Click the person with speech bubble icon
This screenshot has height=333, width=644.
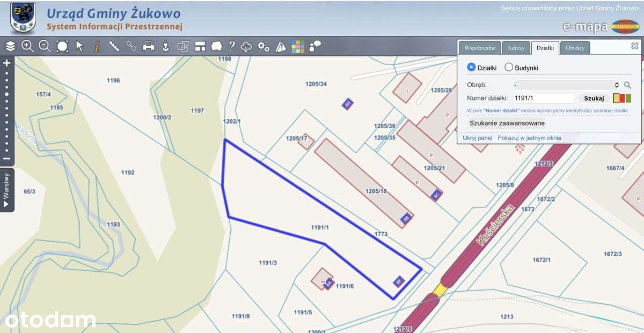click(315, 46)
